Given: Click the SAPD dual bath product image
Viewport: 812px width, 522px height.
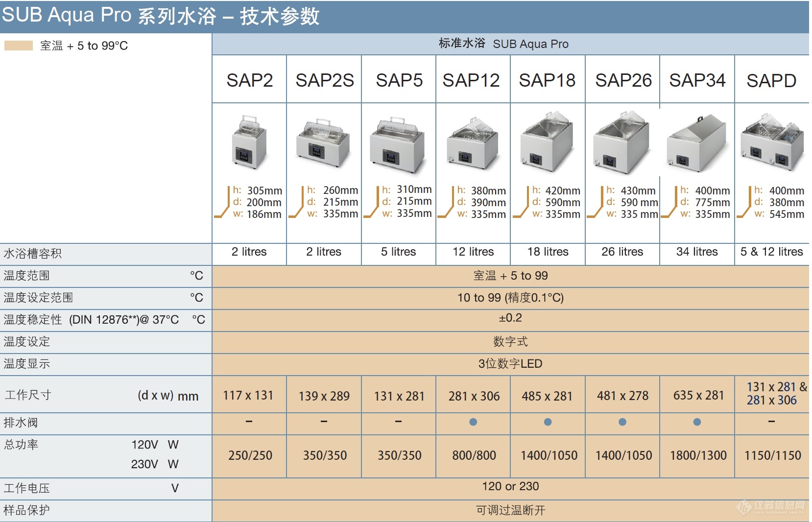Looking at the screenshot, I should click(772, 142).
